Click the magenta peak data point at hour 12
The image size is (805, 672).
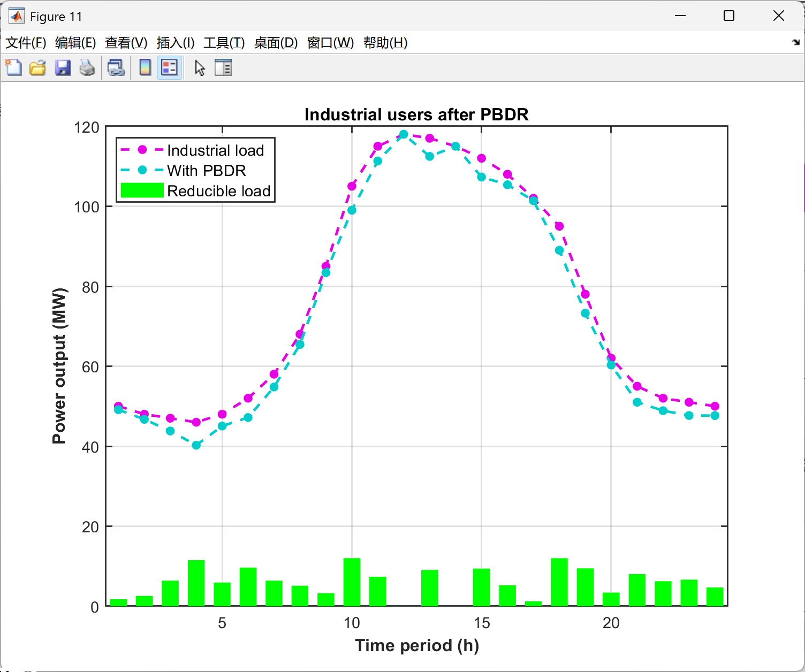click(x=404, y=135)
